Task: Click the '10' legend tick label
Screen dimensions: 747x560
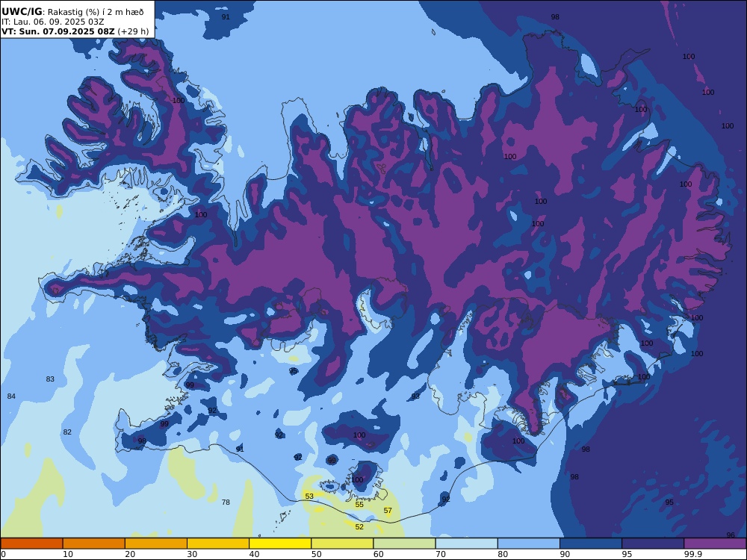Action: (x=68, y=554)
